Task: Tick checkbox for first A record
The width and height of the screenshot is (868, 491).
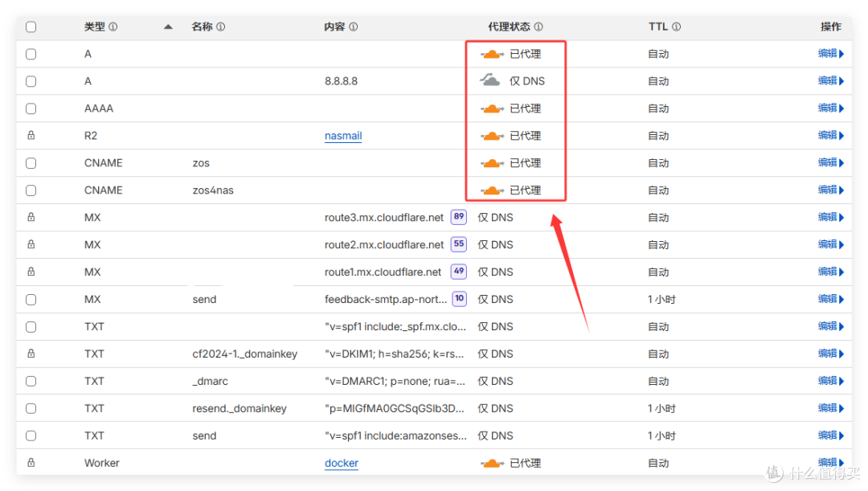Action: 31,54
